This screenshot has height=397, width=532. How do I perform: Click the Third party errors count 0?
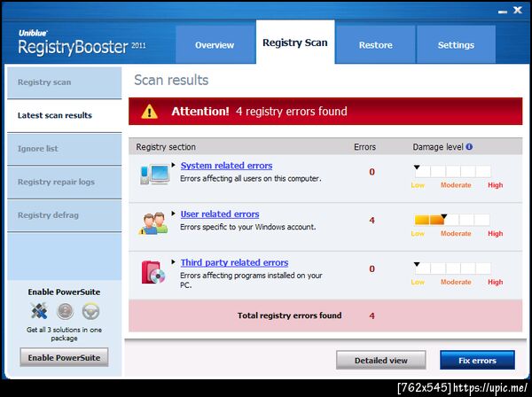tap(372, 269)
